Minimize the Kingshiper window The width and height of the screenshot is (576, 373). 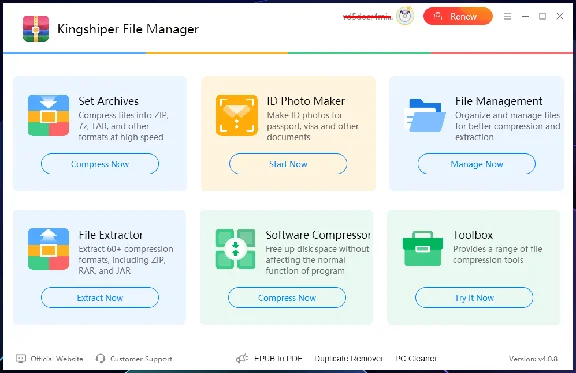525,16
